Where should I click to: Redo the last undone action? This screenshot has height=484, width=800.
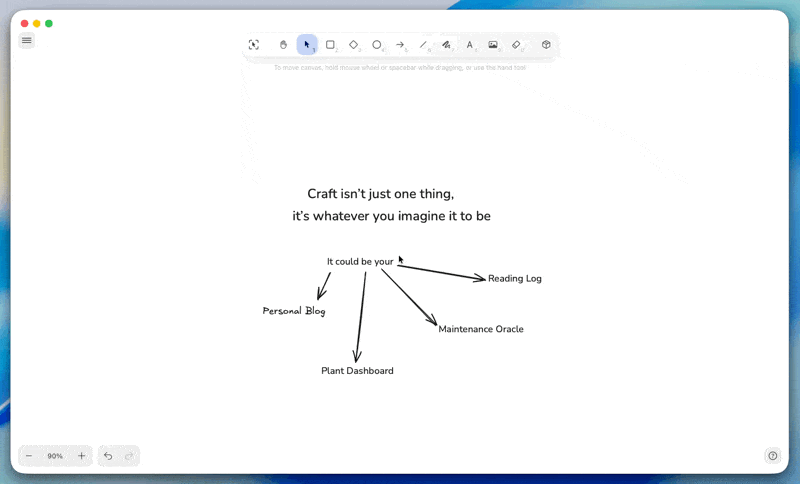click(130, 456)
